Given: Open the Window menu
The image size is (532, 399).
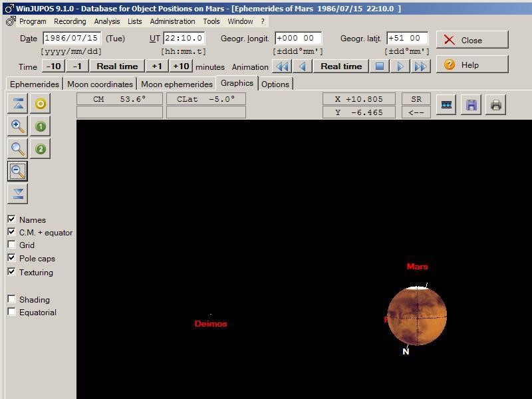Looking at the screenshot, I should click(240, 21).
